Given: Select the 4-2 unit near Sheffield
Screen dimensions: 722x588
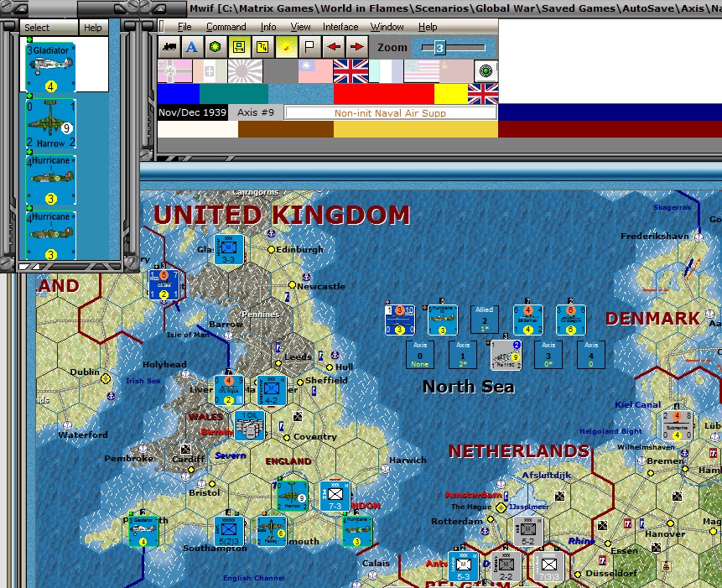Looking at the screenshot, I should (x=272, y=391).
